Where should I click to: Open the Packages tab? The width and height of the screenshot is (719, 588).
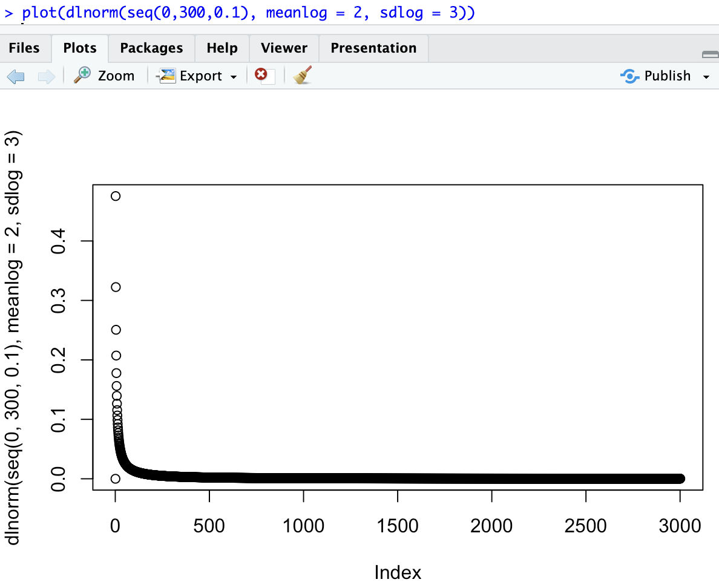pos(151,48)
